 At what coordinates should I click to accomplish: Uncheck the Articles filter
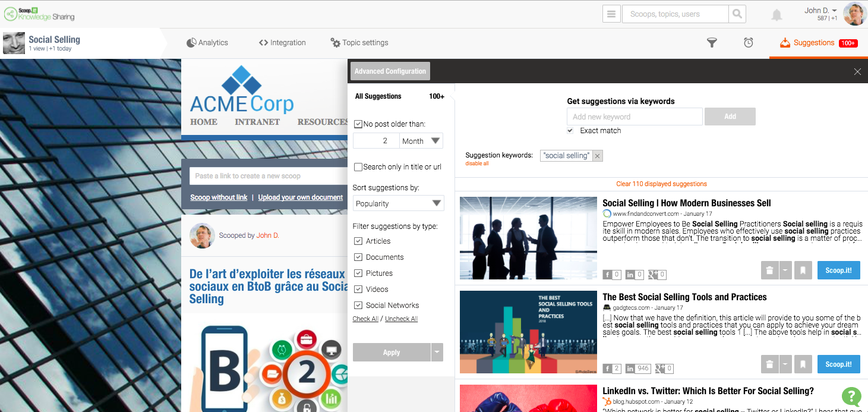pyautogui.click(x=358, y=241)
